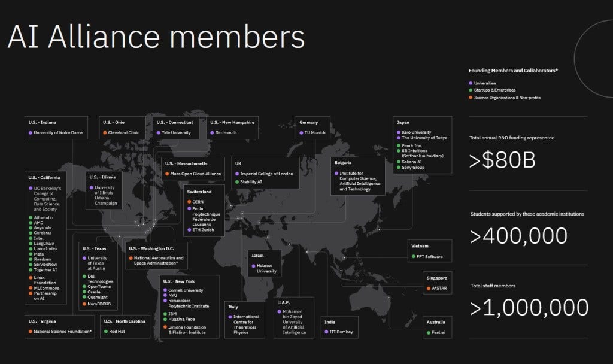This screenshot has height=364, width=613.
Task: Expand the U.S. - California member list
Action: pos(44,177)
